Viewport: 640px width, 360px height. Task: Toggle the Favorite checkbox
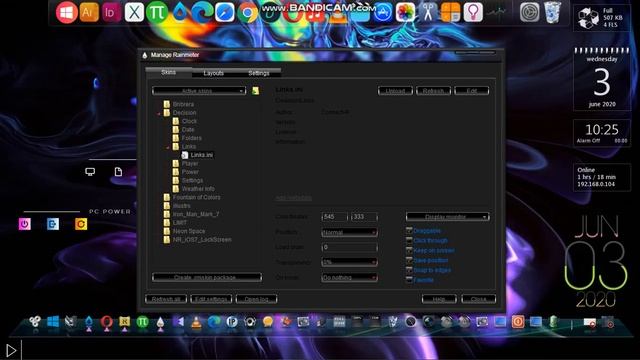coord(409,280)
